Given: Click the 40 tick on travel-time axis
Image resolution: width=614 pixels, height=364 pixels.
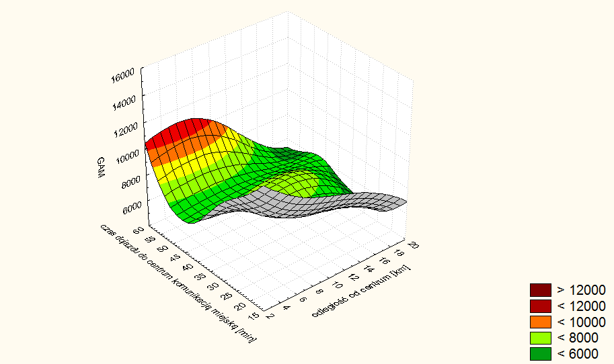Looking at the screenshot, I should [x=188, y=268].
